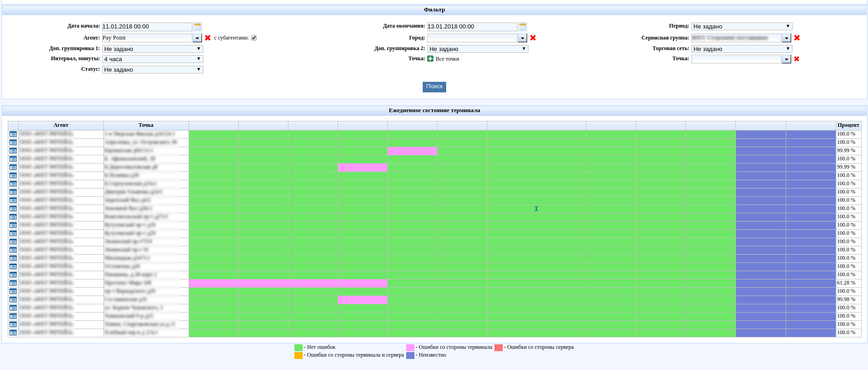
Task: Open the calendar for Дата окончания
Action: (x=523, y=27)
